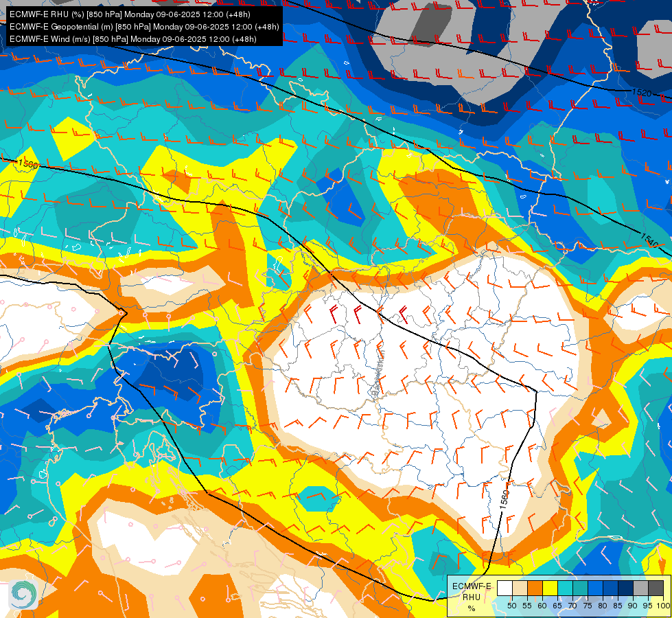The width and height of the screenshot is (672, 618).
Task: Click the '55' legend tick label
Action: point(527,606)
